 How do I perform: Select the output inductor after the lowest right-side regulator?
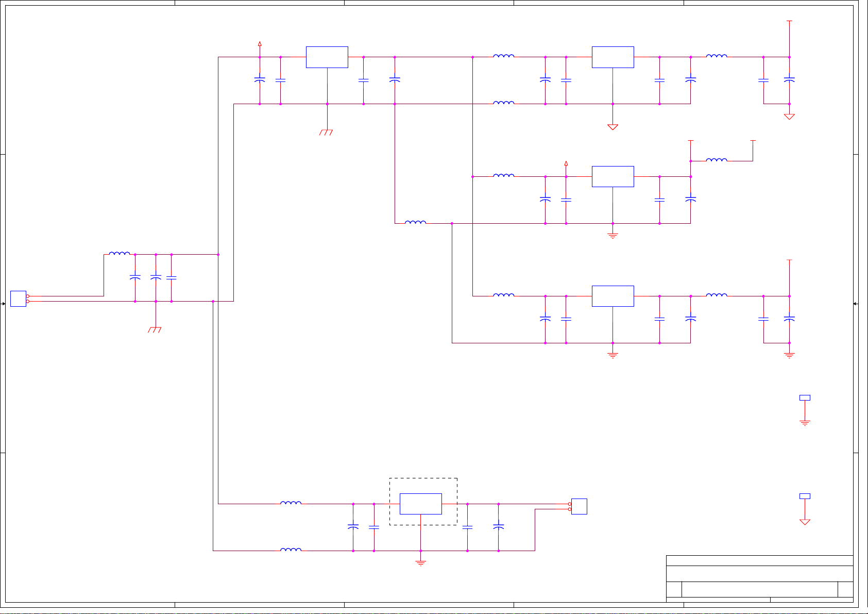[717, 294]
